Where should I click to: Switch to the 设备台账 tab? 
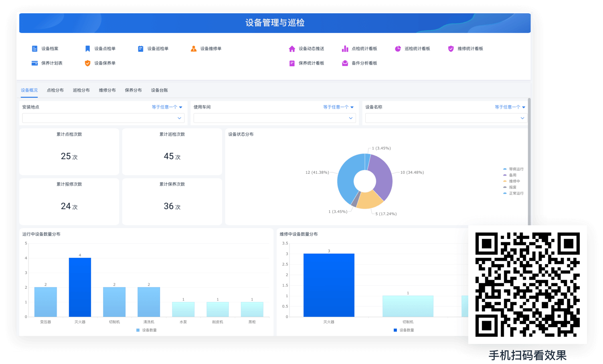159,91
